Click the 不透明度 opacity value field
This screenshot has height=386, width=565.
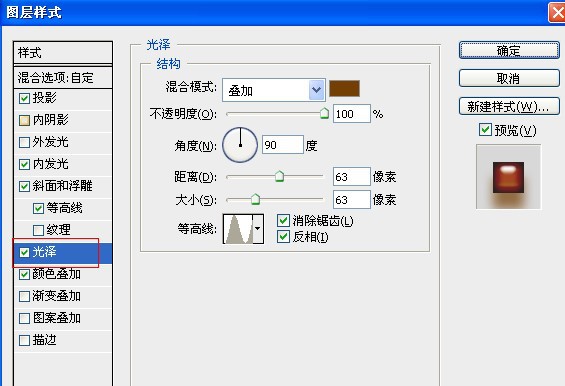pos(352,114)
